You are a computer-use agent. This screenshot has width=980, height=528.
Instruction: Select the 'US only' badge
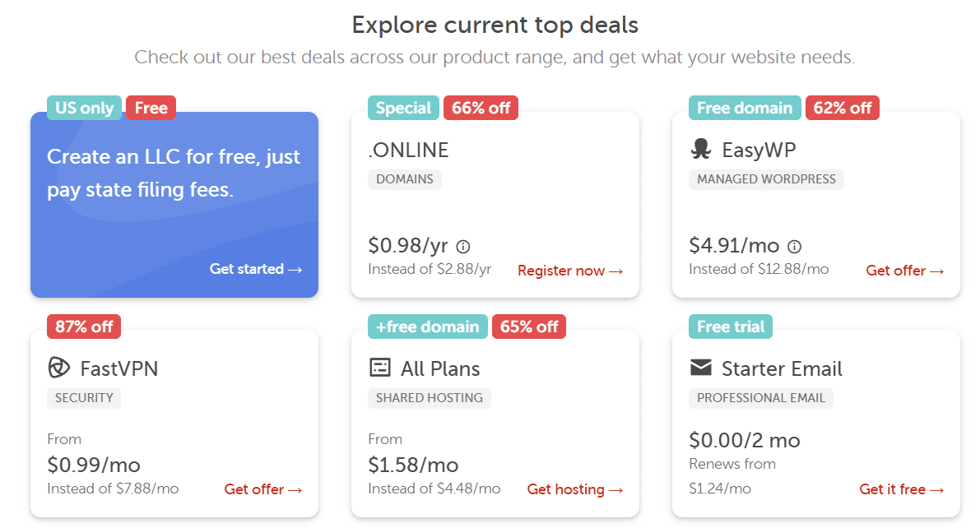85,108
